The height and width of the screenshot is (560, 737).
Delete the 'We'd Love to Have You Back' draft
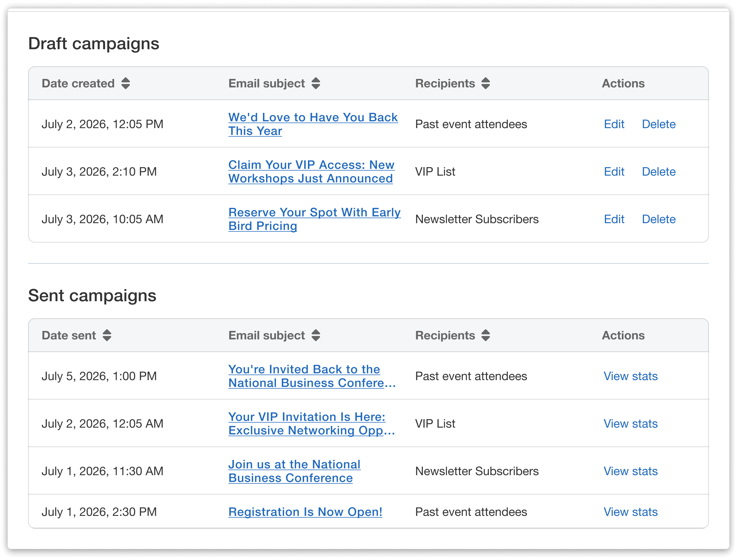(x=659, y=124)
